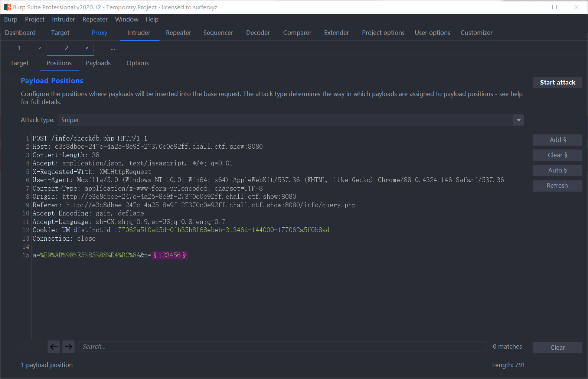Image resolution: width=588 pixels, height=379 pixels.
Task: Expand the Attack type dropdown arrow
Action: 519,120
